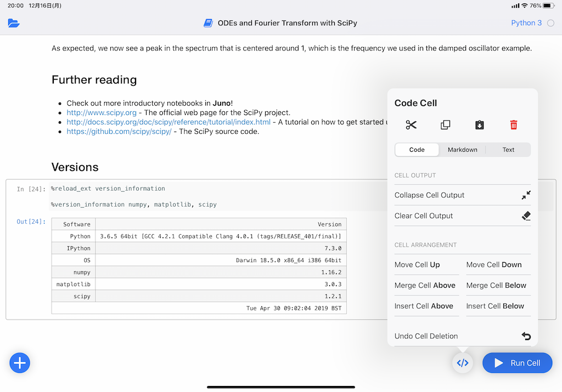Screen dimensions: 562x392
Task: Open the Python 3 kernel menu
Action: 526,23
